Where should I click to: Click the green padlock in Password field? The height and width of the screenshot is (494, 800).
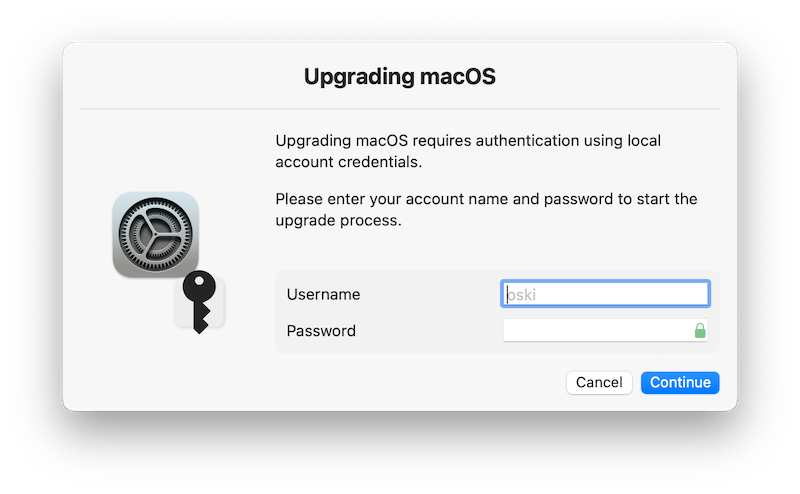(700, 330)
